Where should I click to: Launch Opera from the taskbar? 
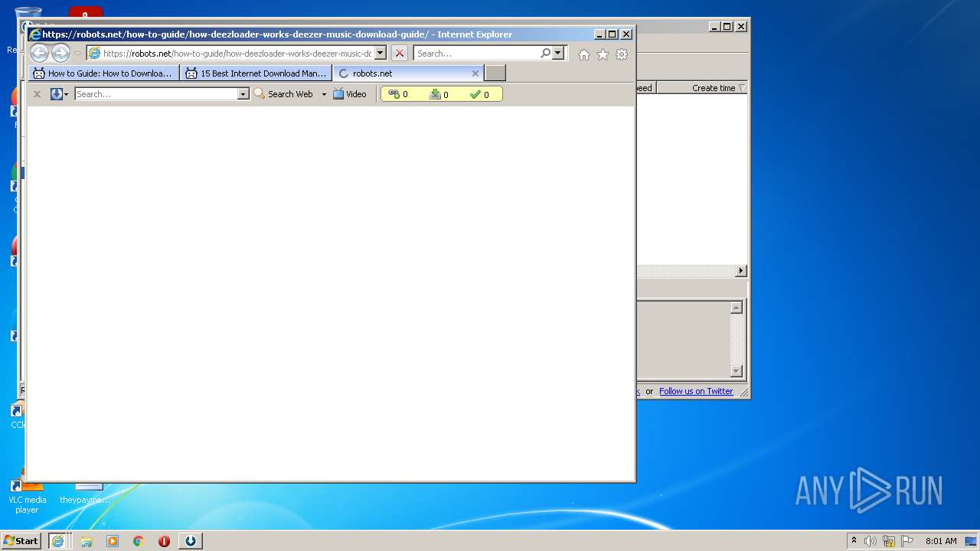164,541
